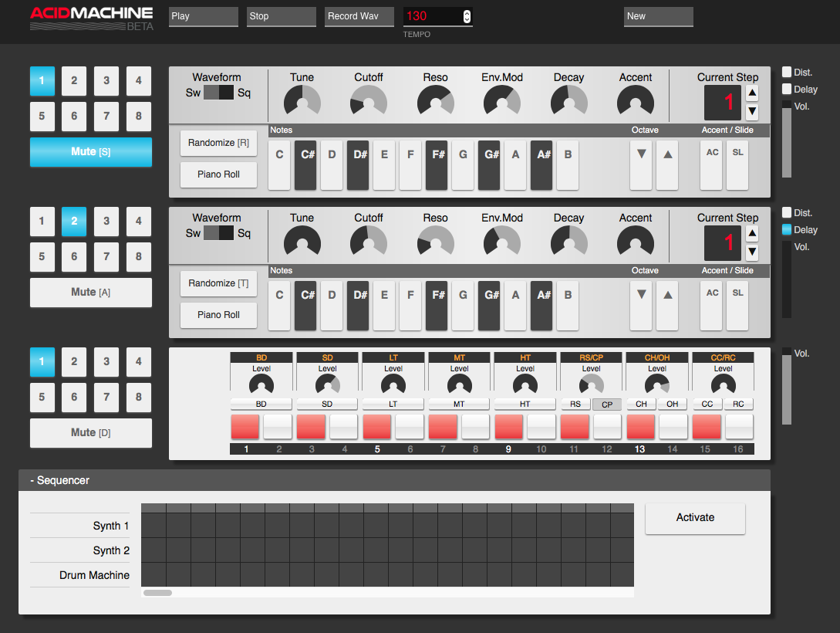Adjust the BD Level knob
This screenshot has height=633, width=840.
(x=261, y=385)
